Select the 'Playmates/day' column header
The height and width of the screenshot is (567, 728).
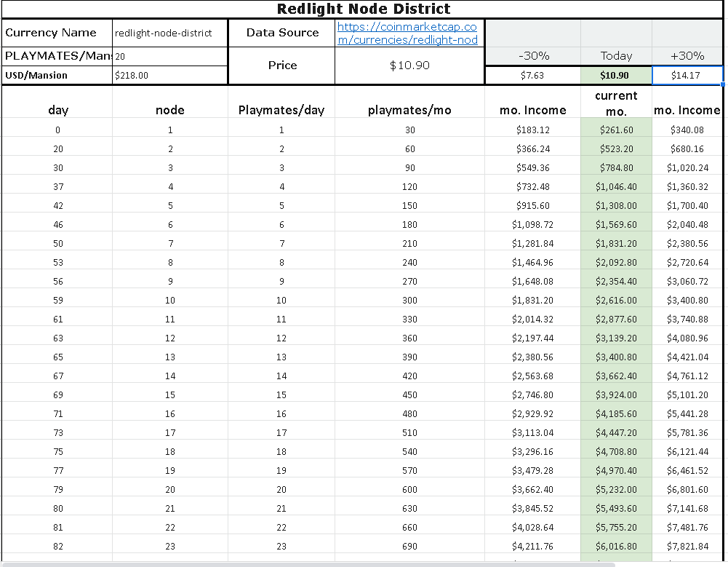pyautogui.click(x=281, y=102)
